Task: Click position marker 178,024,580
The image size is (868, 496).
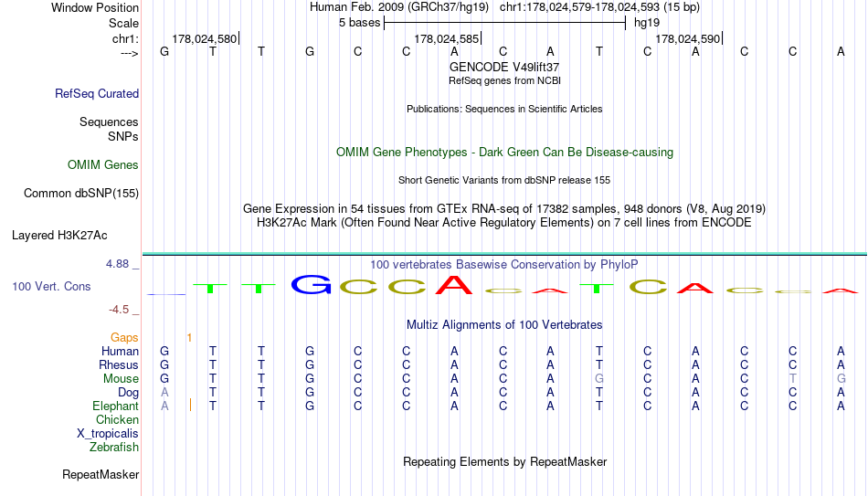Action: (x=206, y=38)
